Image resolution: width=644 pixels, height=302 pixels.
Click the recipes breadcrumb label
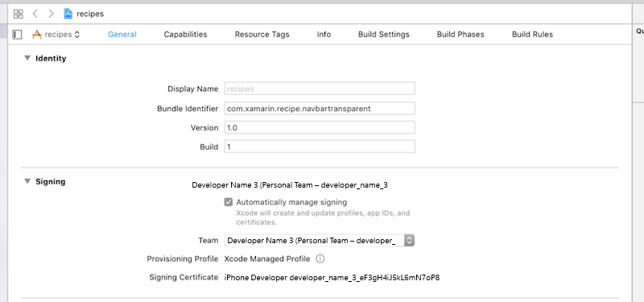click(x=90, y=14)
